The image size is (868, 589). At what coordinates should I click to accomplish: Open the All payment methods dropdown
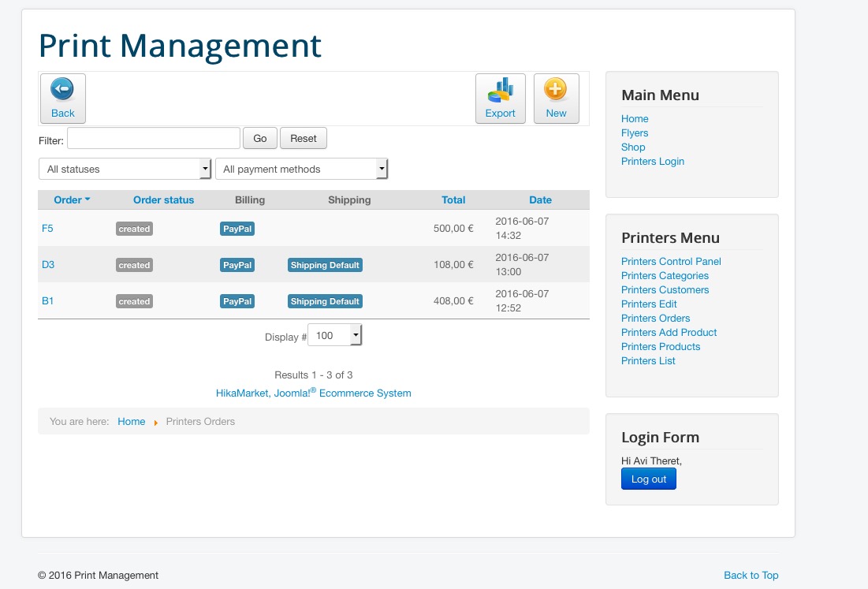(301, 169)
